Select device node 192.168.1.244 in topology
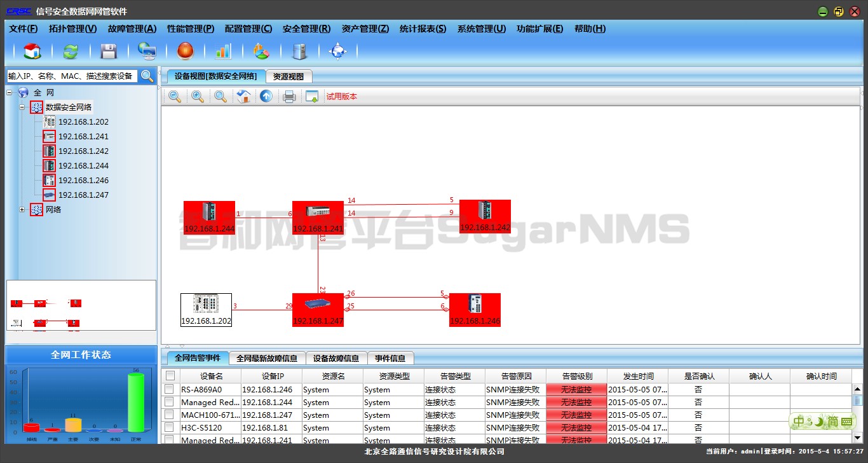The width and height of the screenshot is (868, 463). (209, 218)
